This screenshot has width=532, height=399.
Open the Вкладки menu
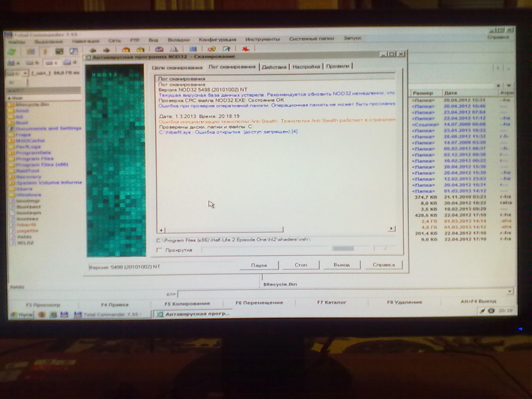pos(178,40)
